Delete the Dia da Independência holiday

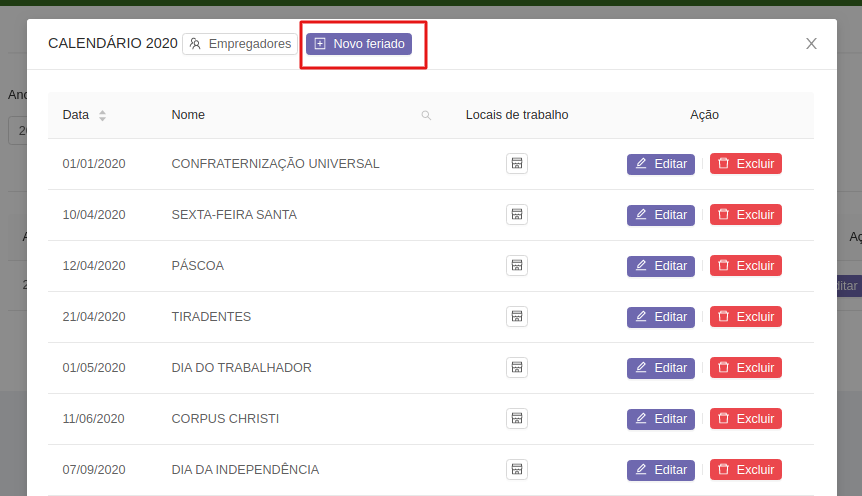(x=745, y=470)
